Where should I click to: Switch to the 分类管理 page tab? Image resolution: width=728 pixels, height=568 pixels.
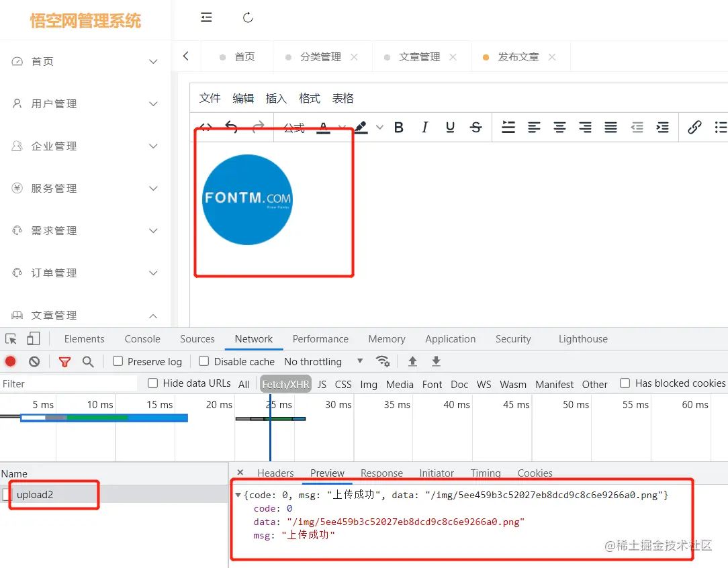320,56
